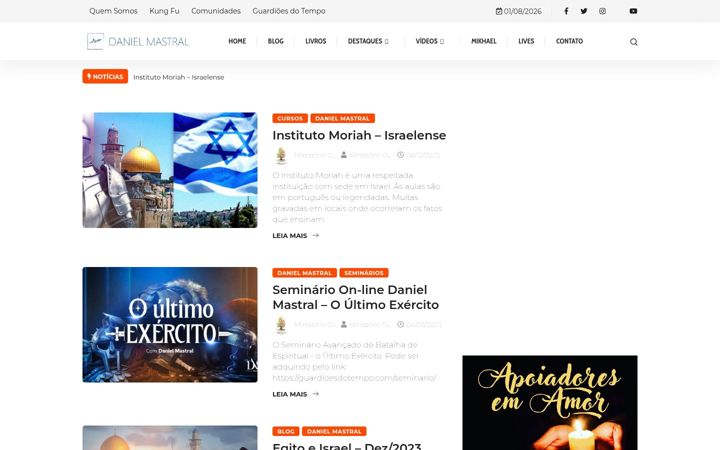The width and height of the screenshot is (720, 450).
Task: Click the search magnifier icon
Action: pos(634,42)
